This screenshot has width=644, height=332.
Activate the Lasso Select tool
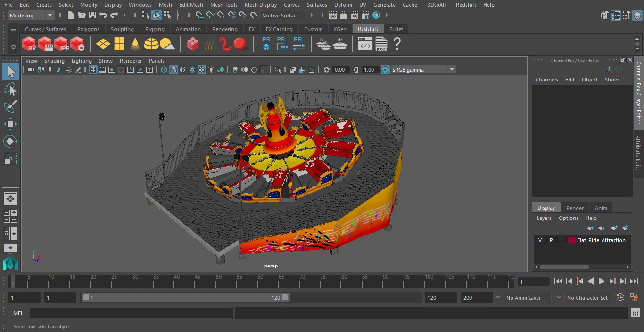(x=10, y=89)
